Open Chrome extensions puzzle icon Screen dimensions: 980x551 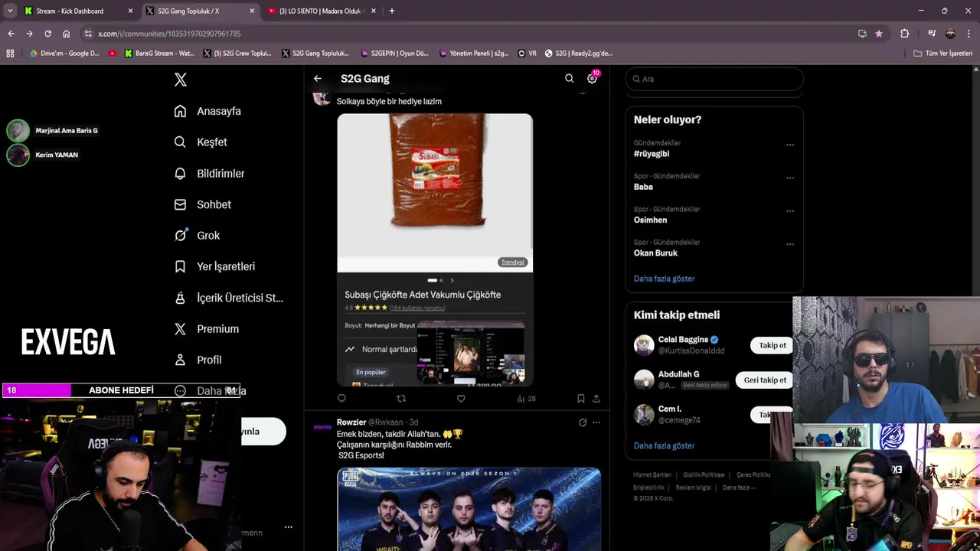(x=904, y=34)
